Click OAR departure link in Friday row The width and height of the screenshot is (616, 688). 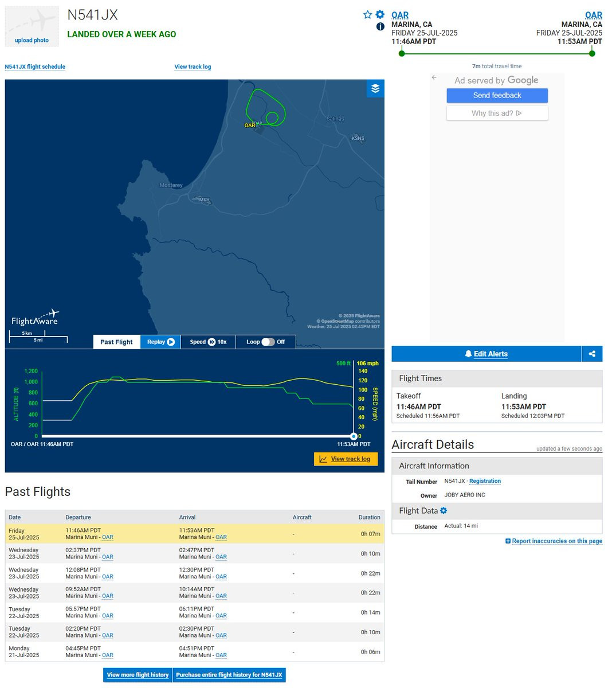click(108, 537)
